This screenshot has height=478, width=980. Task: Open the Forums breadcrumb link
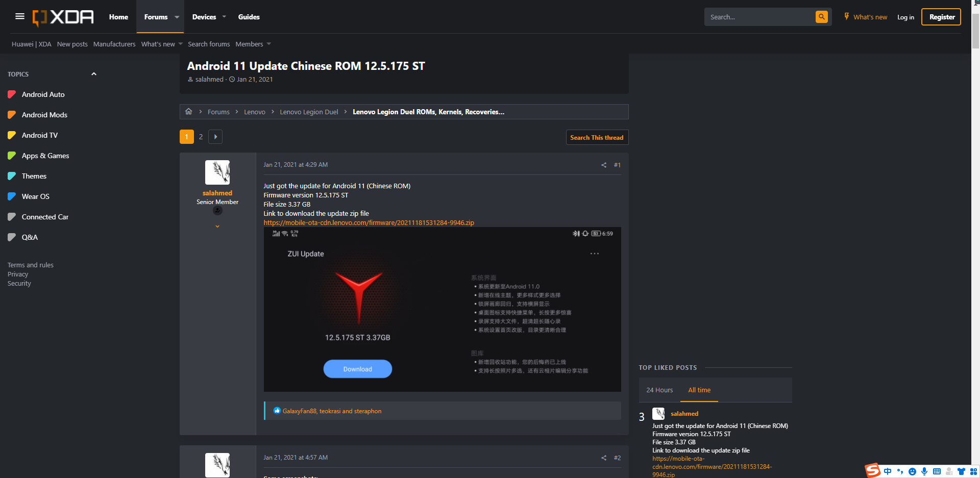(x=218, y=112)
